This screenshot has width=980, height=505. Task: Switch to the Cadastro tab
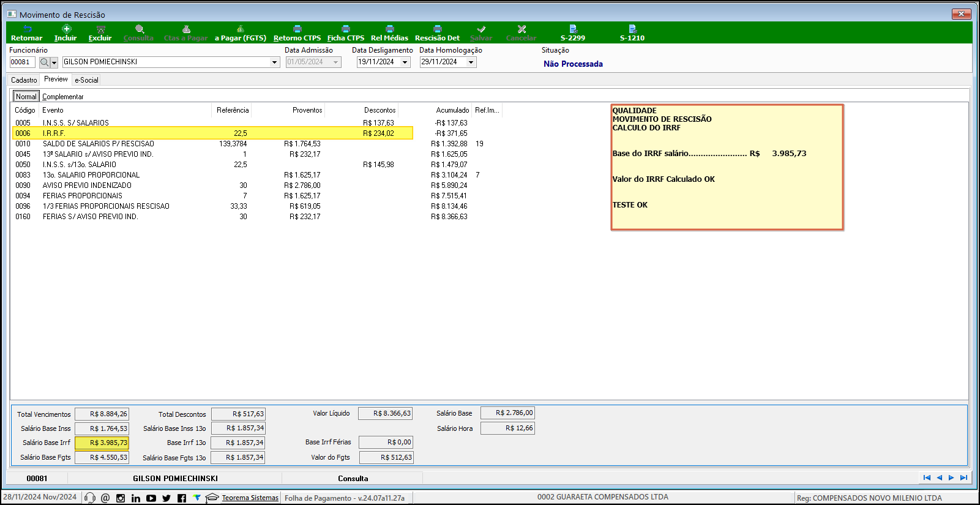[24, 80]
